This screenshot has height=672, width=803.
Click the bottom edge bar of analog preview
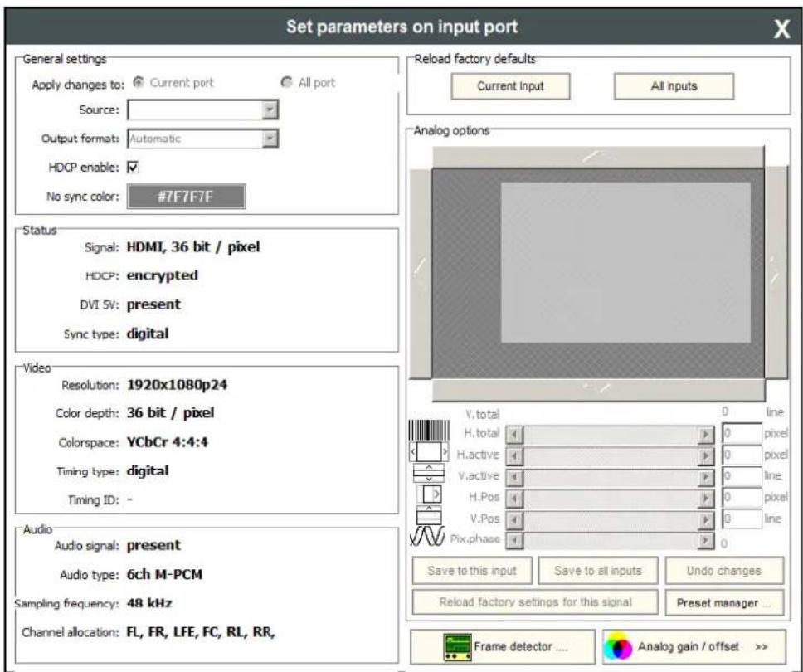pos(598,390)
